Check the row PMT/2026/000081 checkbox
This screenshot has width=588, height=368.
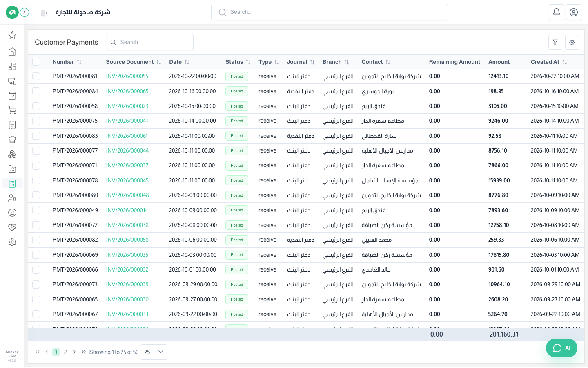[36, 76]
